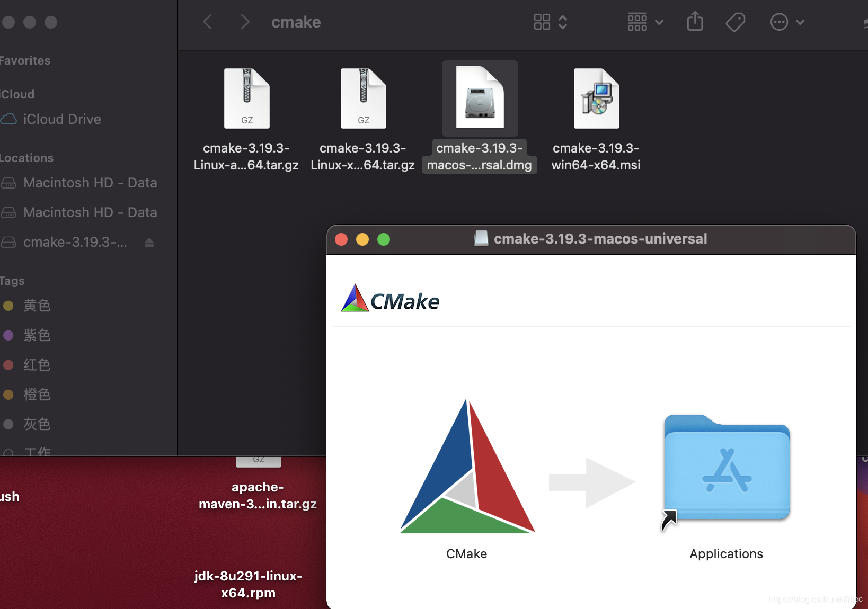
Task: Select cmake-3.19.3-Linux-a...64.tar.gz archive icon
Action: [247, 98]
